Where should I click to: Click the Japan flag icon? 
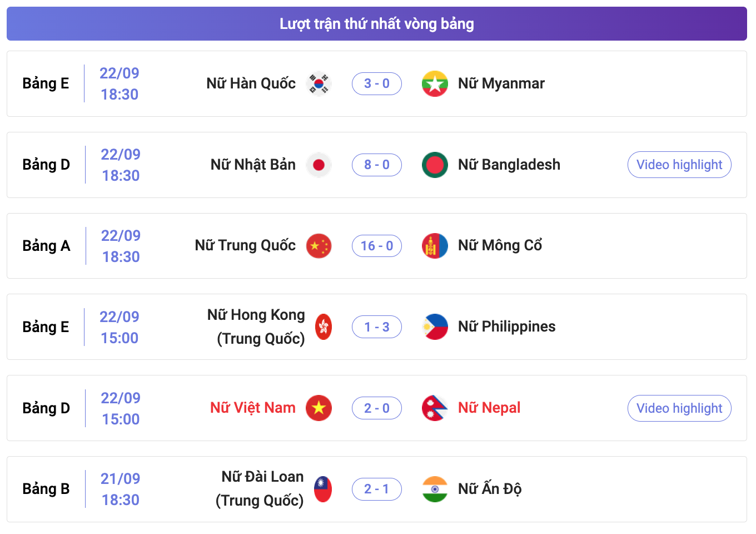click(319, 165)
